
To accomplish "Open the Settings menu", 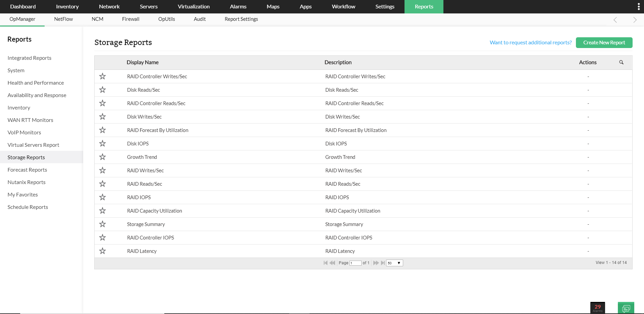I will (x=385, y=7).
